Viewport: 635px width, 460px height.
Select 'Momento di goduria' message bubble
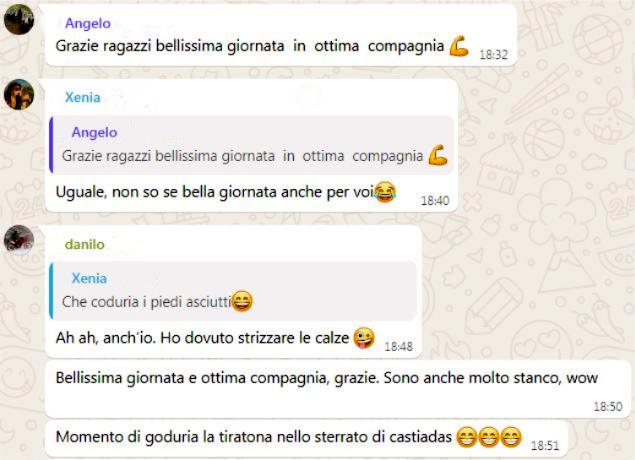(x=306, y=438)
